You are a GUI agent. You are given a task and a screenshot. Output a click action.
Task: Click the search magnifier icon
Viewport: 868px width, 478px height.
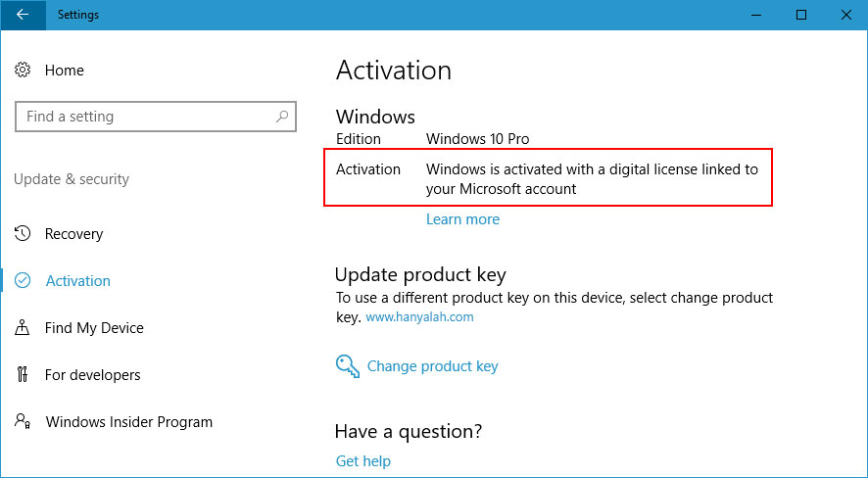coord(282,117)
